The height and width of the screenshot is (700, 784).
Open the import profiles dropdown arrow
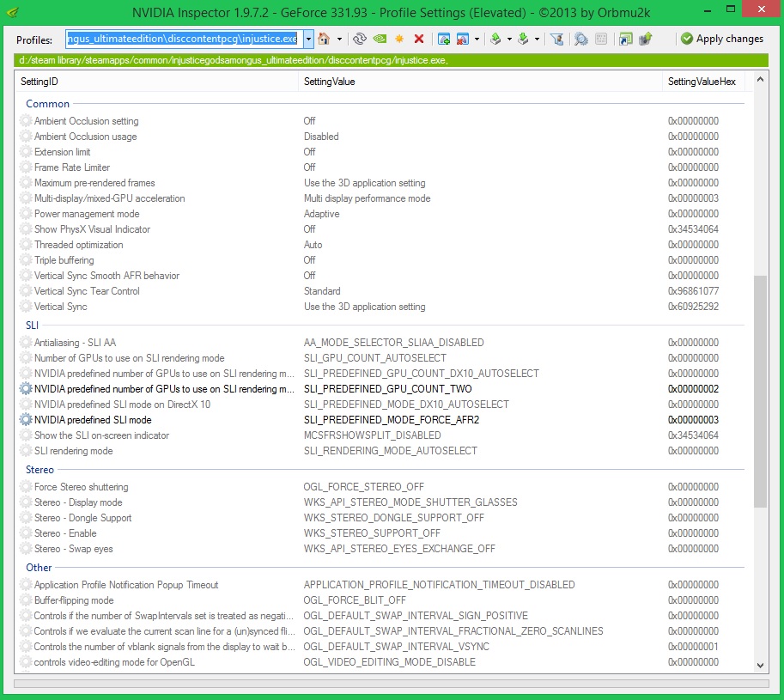coord(537,39)
